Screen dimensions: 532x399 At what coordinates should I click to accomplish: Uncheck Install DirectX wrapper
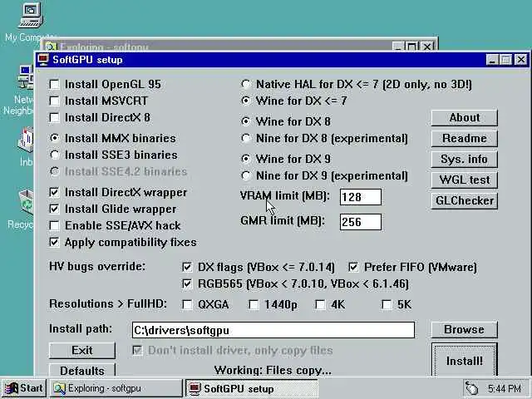click(54, 192)
